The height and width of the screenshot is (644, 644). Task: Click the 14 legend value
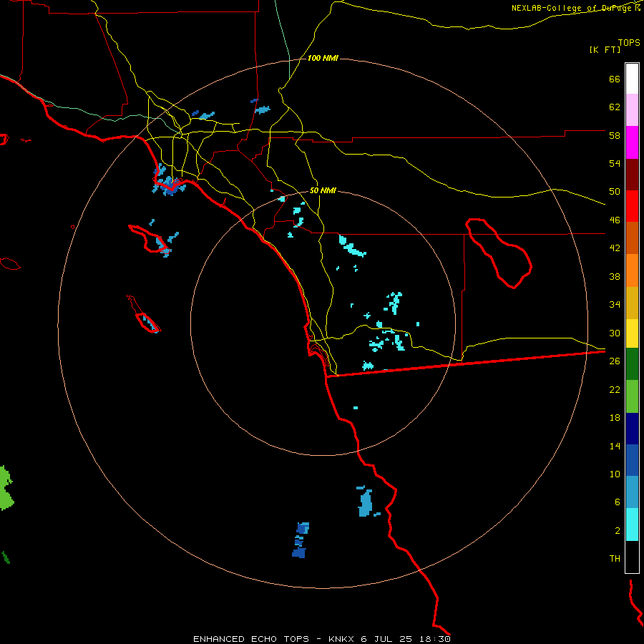pos(615,446)
